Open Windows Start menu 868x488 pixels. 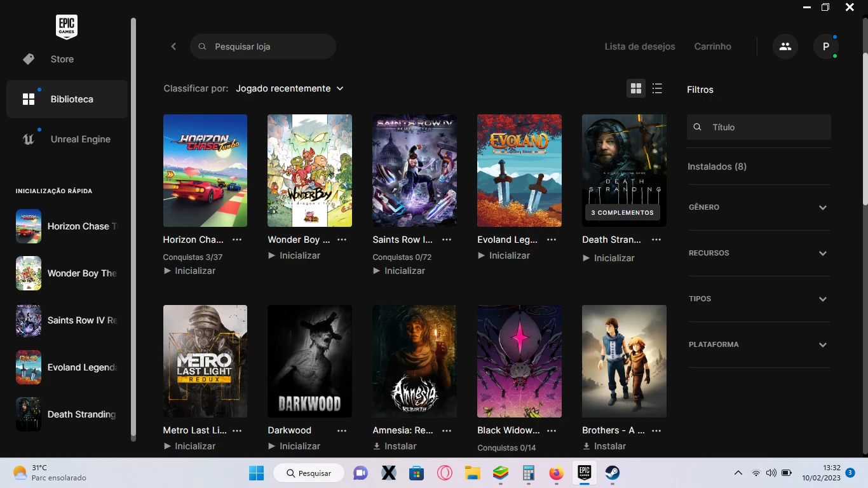click(257, 473)
